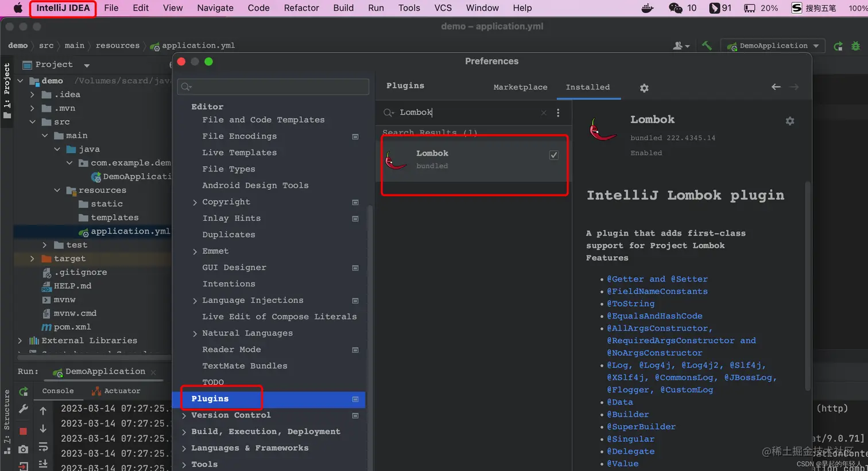Image resolution: width=868 pixels, height=471 pixels.
Task: Click the pom.xml Maven file
Action: coord(72,327)
